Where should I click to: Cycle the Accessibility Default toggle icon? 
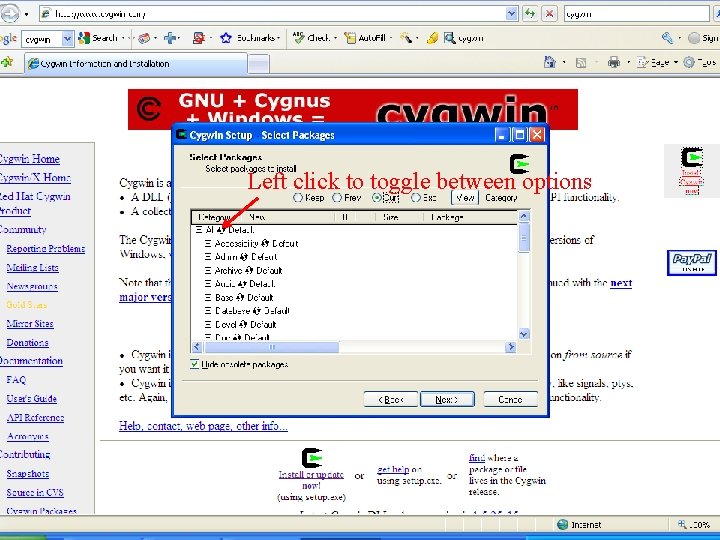point(265,243)
